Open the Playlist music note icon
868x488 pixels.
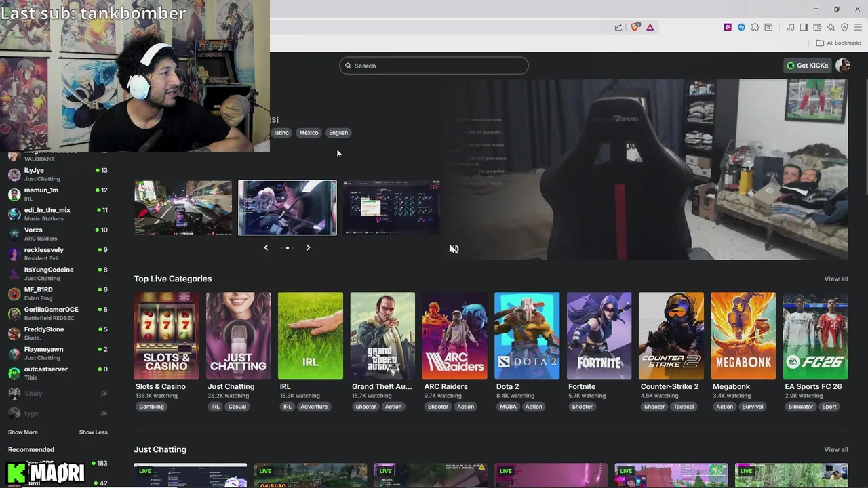click(790, 27)
